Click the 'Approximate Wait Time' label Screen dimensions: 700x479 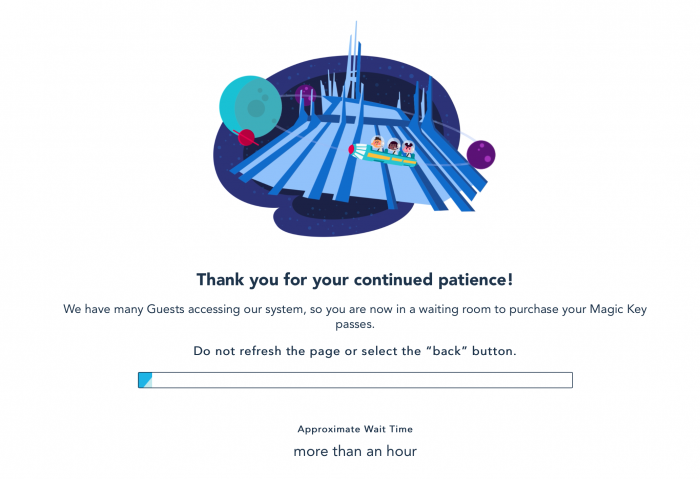[x=355, y=429]
